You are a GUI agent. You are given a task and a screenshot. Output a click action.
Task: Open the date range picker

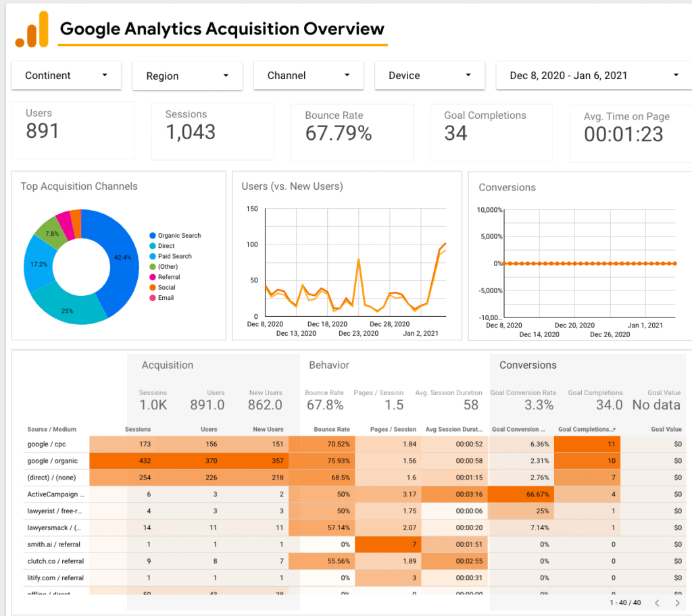(593, 76)
